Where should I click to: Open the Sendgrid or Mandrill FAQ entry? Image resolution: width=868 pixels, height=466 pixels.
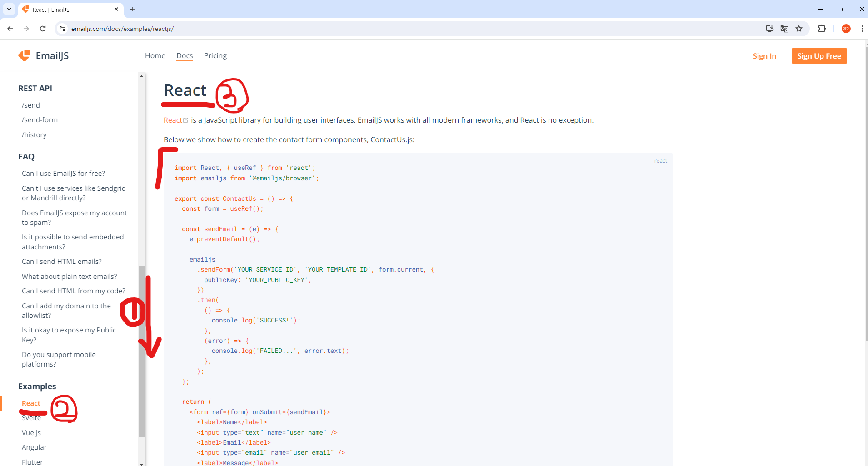tap(74, 193)
